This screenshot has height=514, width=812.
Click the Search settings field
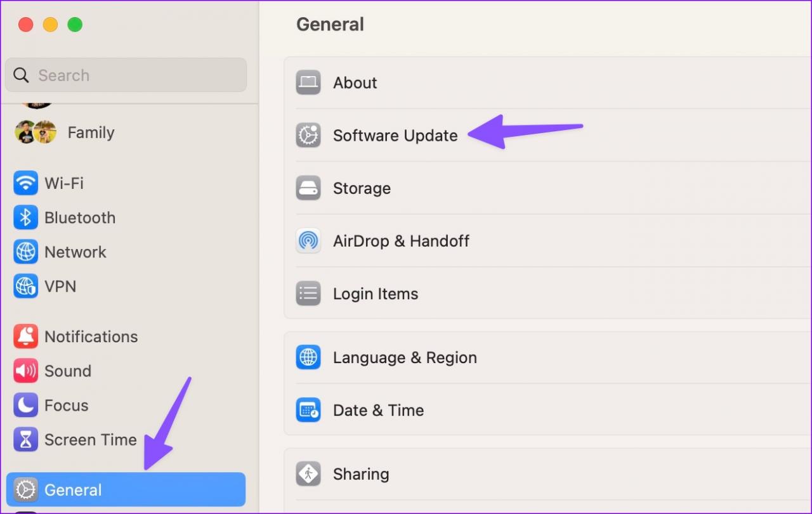(126, 75)
